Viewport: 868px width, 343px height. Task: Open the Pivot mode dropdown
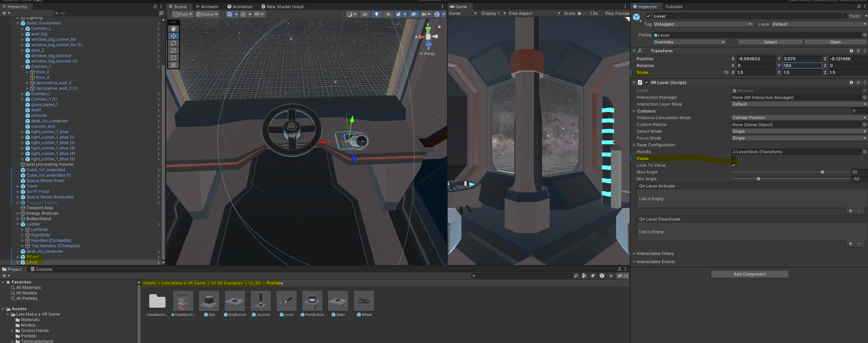(182, 14)
